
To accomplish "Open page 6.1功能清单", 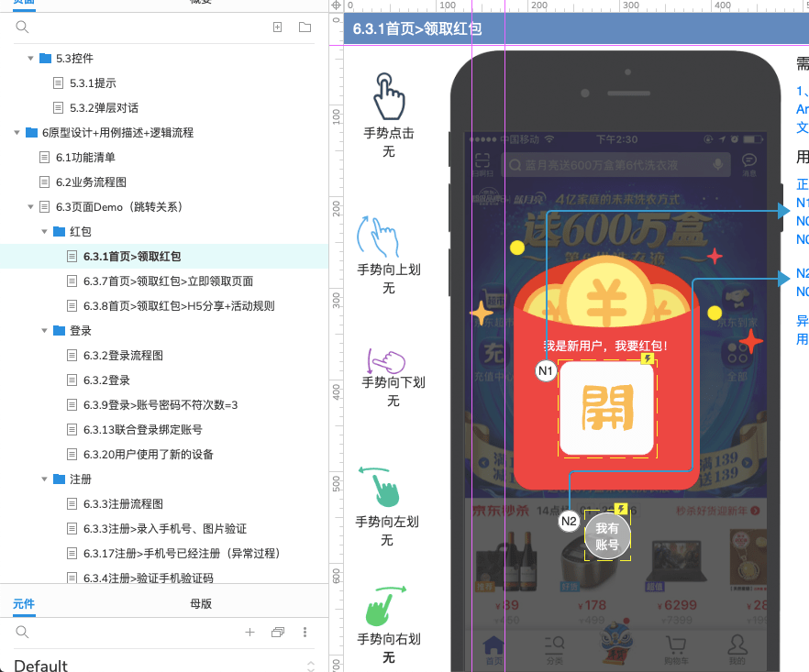I will tap(85, 158).
